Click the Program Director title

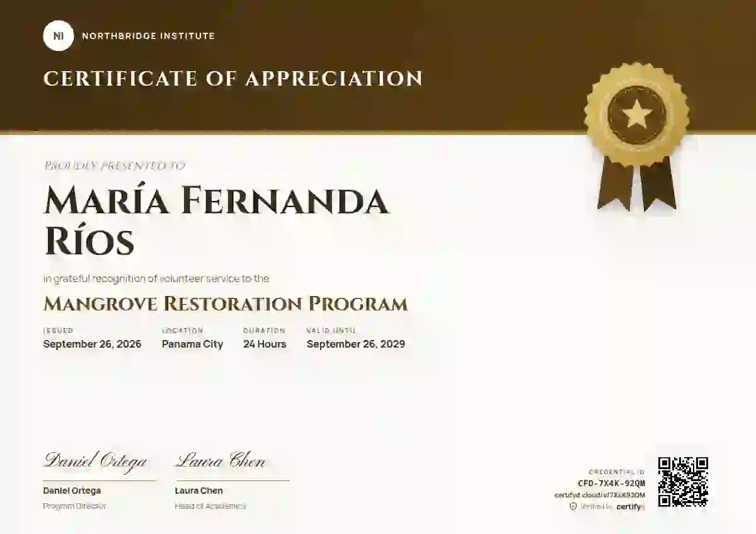tap(74, 506)
